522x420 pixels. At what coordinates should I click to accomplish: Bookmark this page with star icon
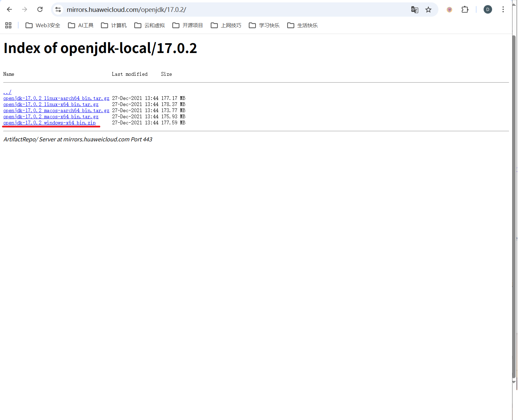428,10
